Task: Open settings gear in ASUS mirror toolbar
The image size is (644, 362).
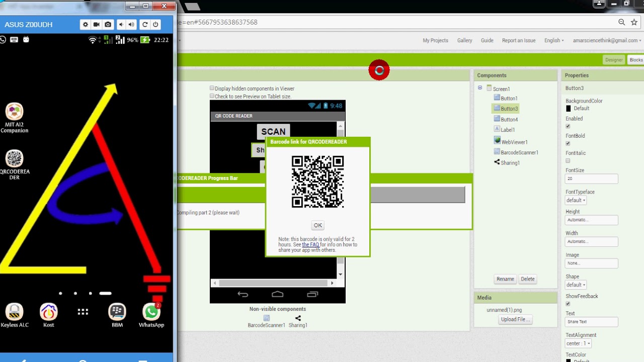Action: coord(86,24)
